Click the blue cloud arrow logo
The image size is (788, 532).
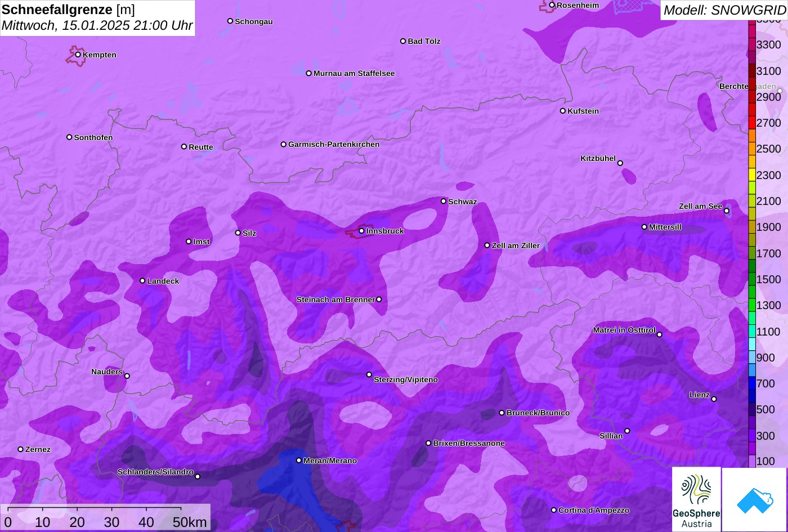[754, 499]
